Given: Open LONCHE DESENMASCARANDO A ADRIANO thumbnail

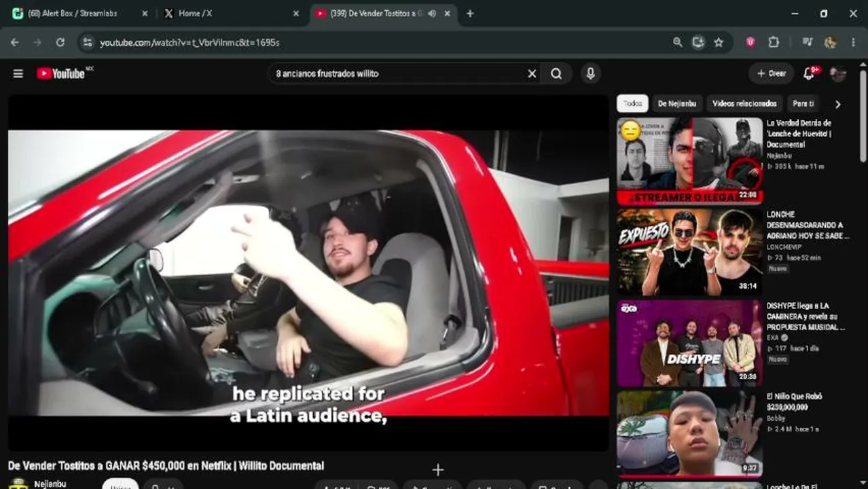Looking at the screenshot, I should pos(689,252).
